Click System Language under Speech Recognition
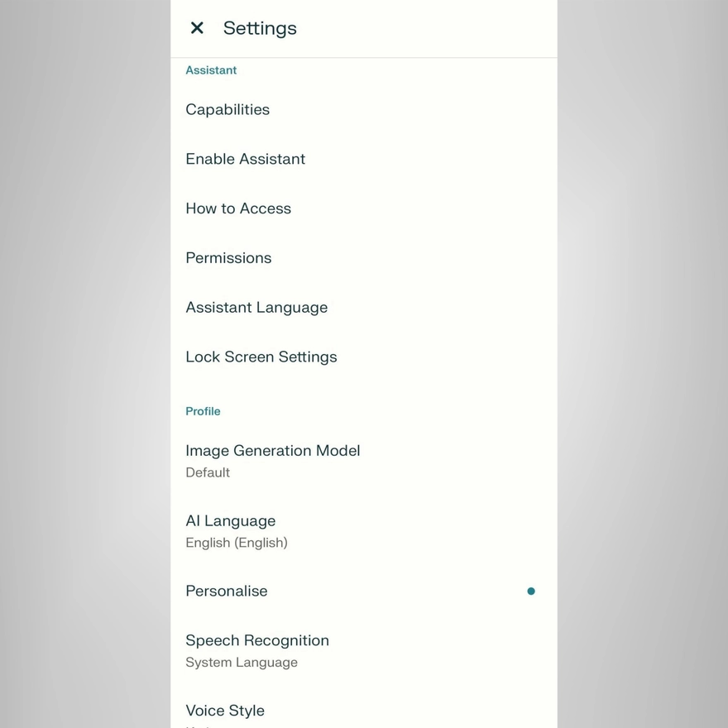This screenshot has width=728, height=728. click(242, 662)
